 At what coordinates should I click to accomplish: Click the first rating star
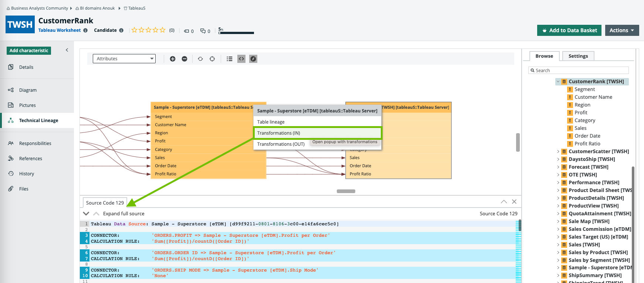tap(135, 30)
